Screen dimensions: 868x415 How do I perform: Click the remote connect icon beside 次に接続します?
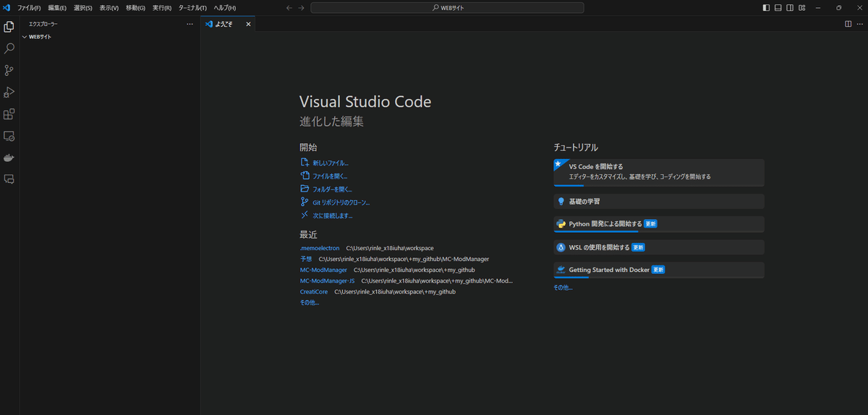click(305, 215)
